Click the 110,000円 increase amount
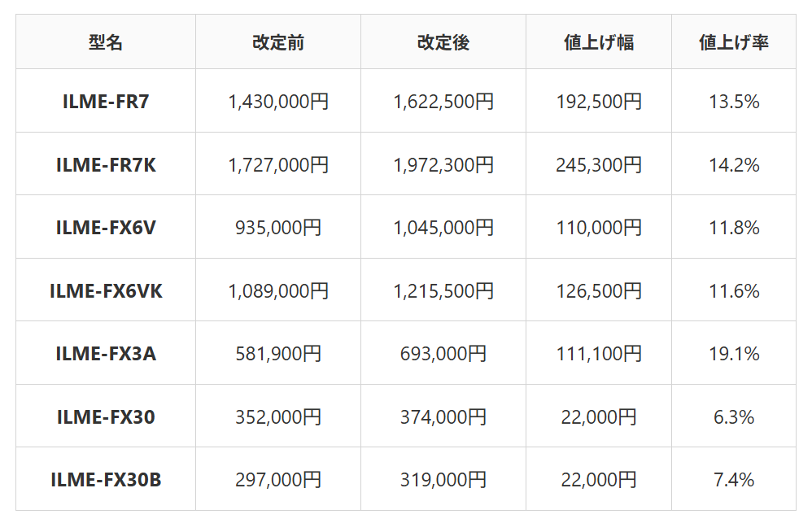 [x=599, y=227]
